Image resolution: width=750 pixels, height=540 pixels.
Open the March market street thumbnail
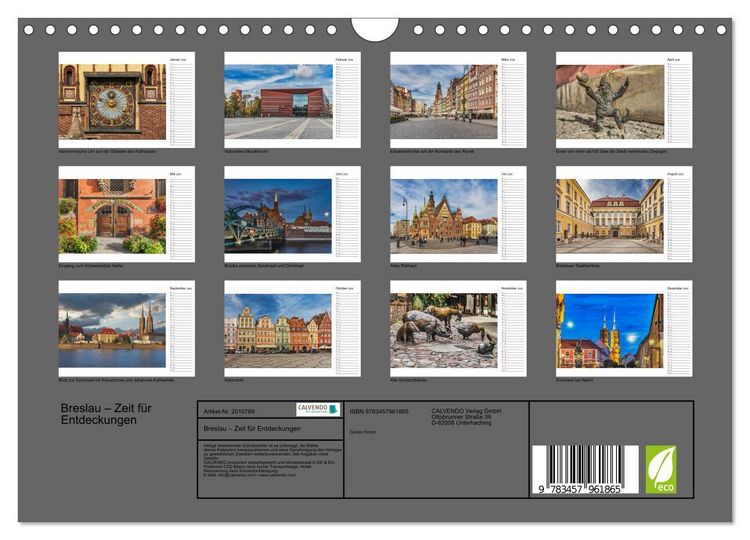coord(458,99)
